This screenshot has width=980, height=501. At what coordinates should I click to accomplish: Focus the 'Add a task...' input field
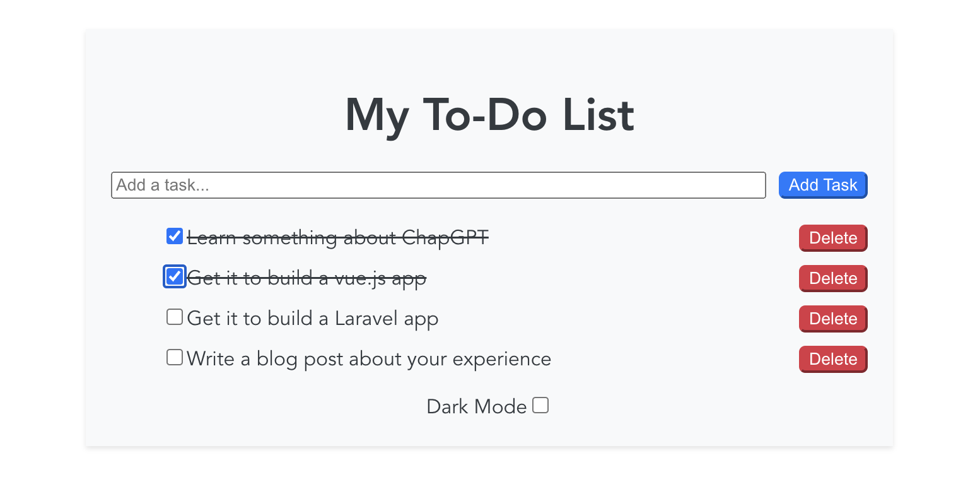click(378, 185)
